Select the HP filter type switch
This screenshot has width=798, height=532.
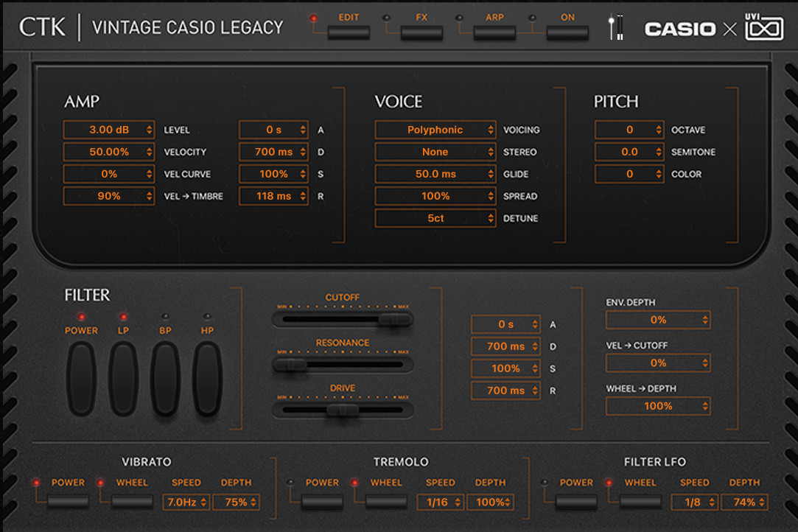tap(207, 378)
